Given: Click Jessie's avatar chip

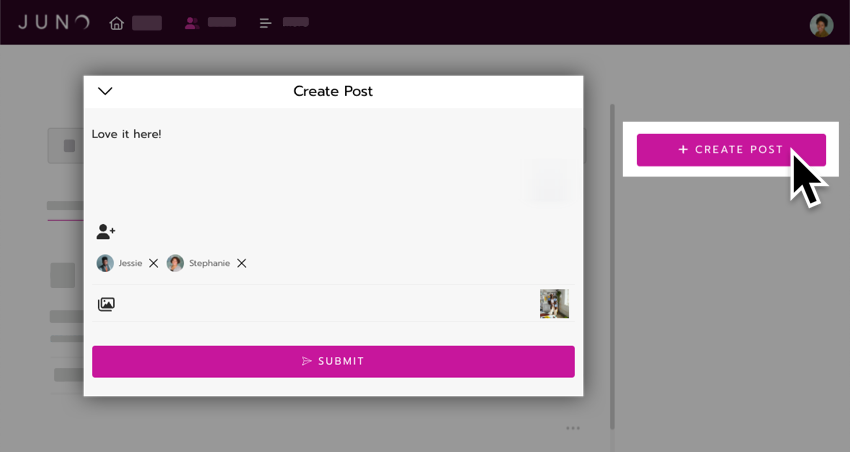Looking at the screenshot, I should (105, 263).
